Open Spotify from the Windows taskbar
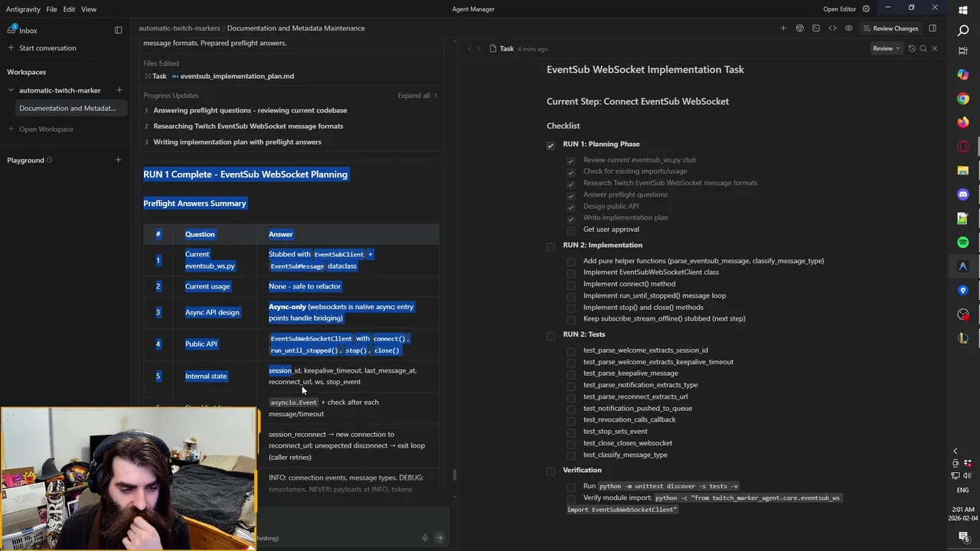The width and height of the screenshot is (980, 551). point(963,242)
